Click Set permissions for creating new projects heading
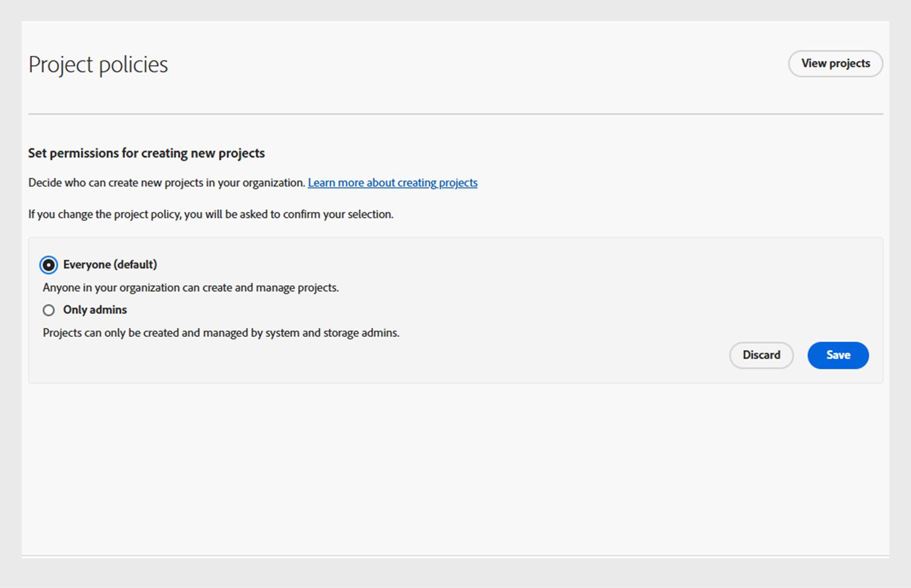911x588 pixels. [x=146, y=153]
